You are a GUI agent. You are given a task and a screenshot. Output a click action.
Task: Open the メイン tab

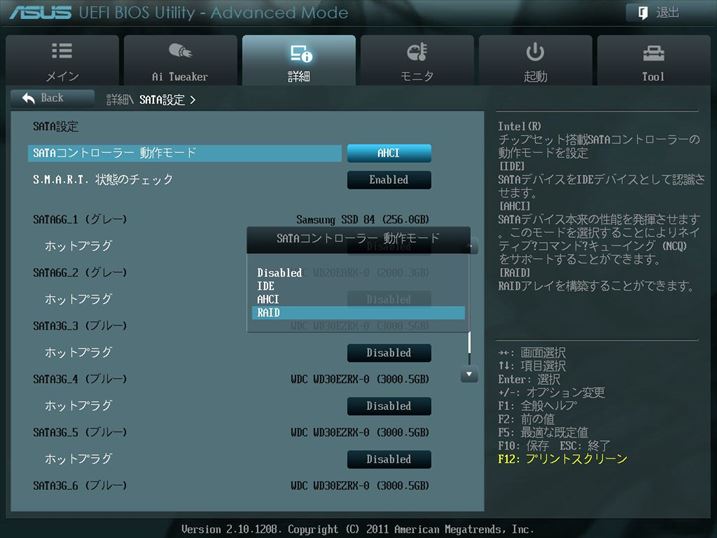pyautogui.click(x=62, y=60)
